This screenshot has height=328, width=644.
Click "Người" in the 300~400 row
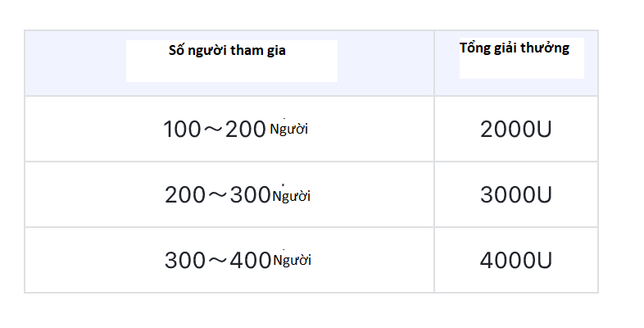tap(292, 261)
